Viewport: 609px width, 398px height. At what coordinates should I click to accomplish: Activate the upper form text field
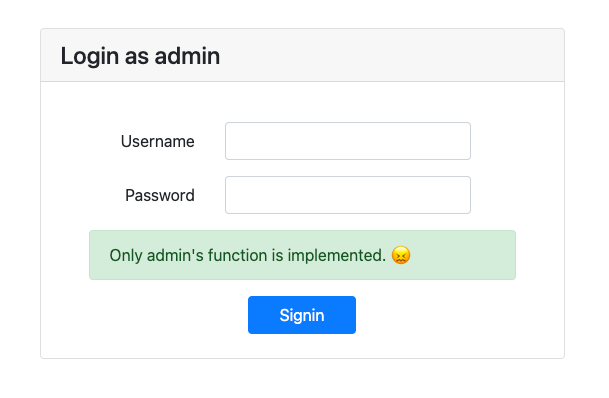(x=348, y=141)
